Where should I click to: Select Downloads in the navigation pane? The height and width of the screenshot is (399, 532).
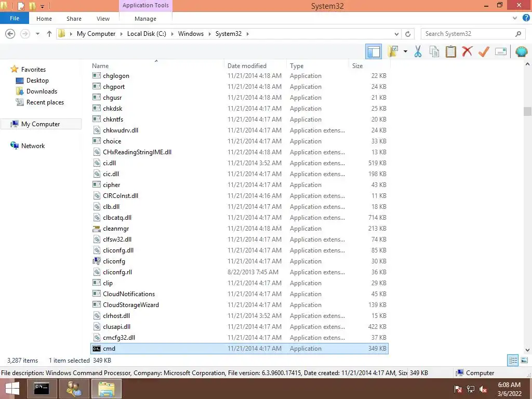(x=42, y=91)
